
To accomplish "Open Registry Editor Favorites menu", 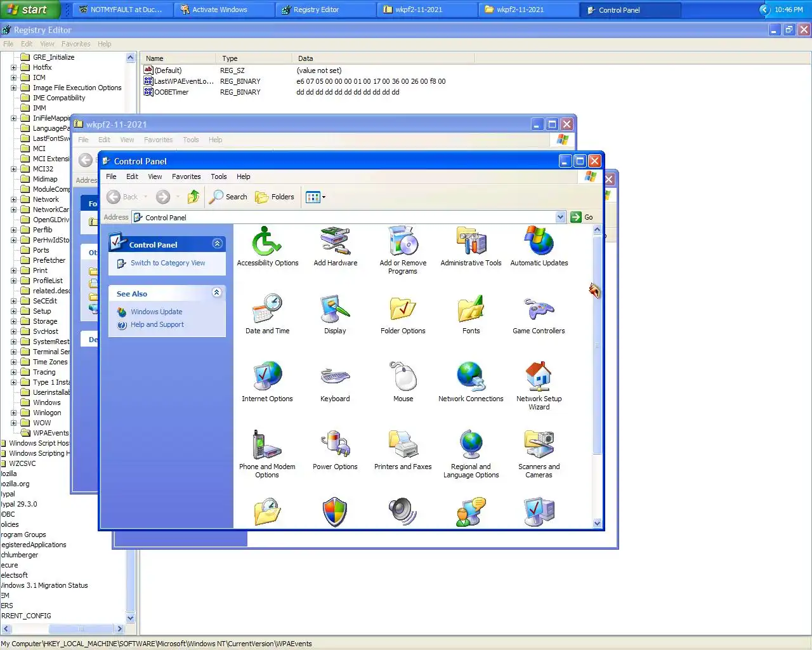I will click(75, 44).
